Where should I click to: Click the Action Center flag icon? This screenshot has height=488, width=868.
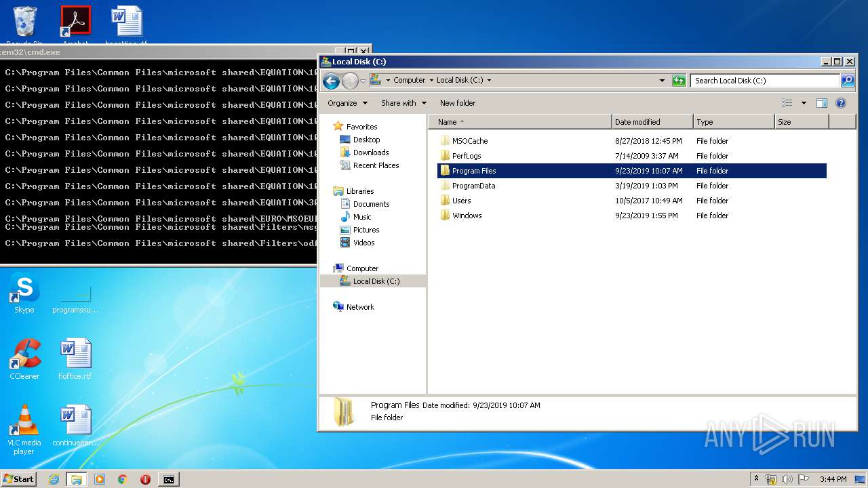tap(804, 479)
